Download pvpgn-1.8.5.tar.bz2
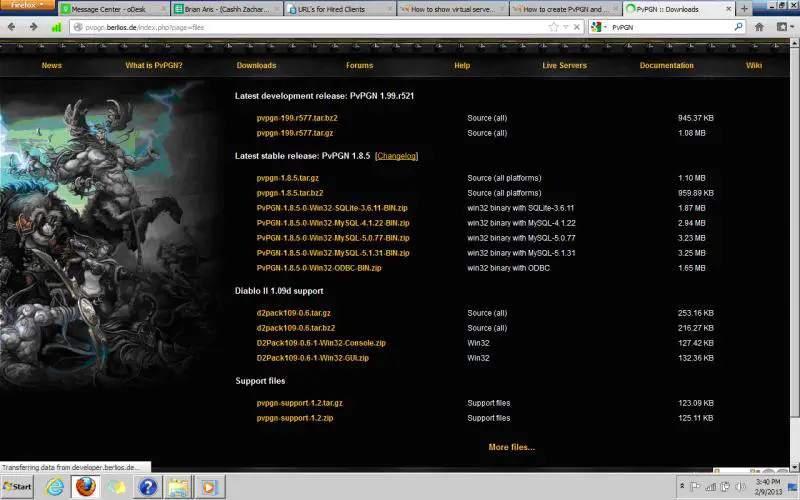Image resolution: width=800 pixels, height=500 pixels. pyautogui.click(x=290, y=193)
